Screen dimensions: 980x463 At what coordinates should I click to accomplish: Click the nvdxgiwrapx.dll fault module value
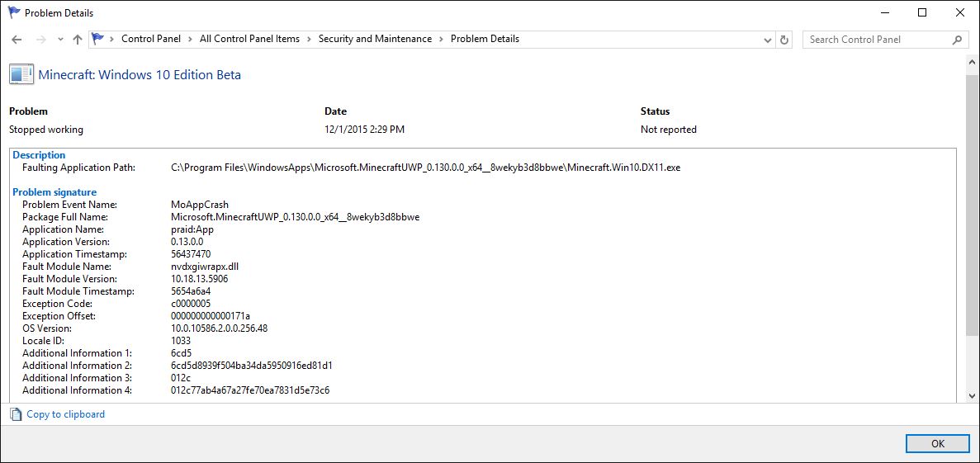(x=205, y=267)
